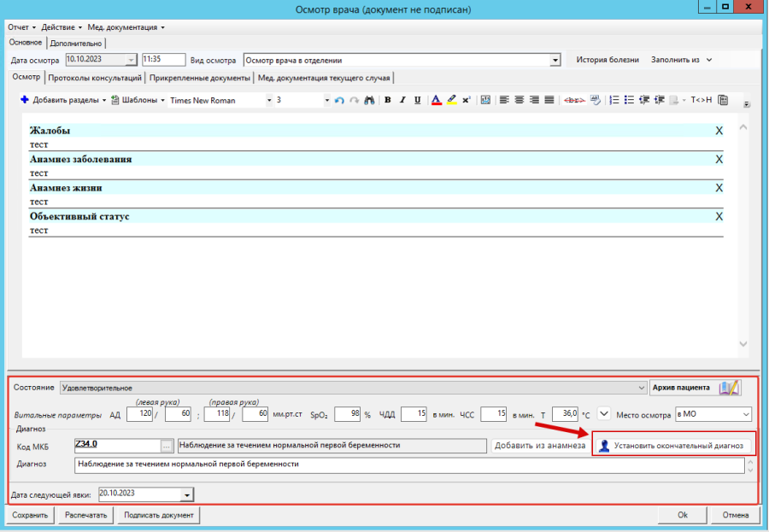
Task: Open the МКБ code lookup ellipsis button
Action: pyautogui.click(x=167, y=447)
